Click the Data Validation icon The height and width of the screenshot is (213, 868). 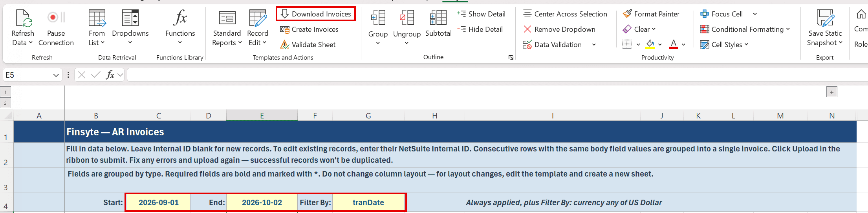(527, 45)
